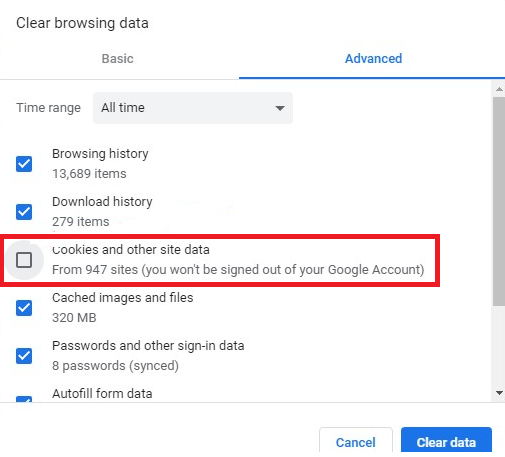Open the Time range dropdown
505x457 pixels.
pyautogui.click(x=193, y=108)
